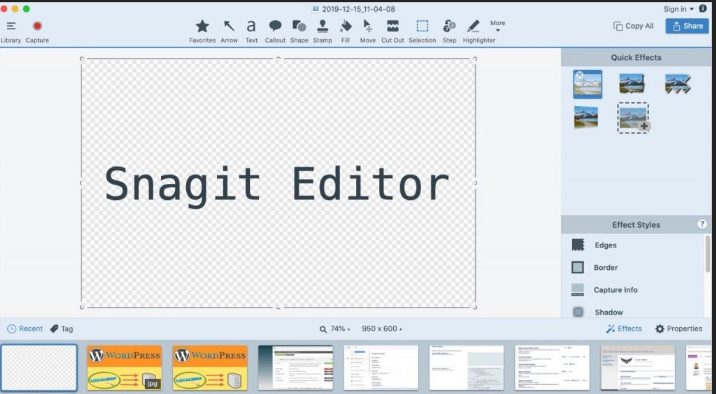Toggle the Effects panel
Screen dimensions: 716x394
[x=624, y=329]
